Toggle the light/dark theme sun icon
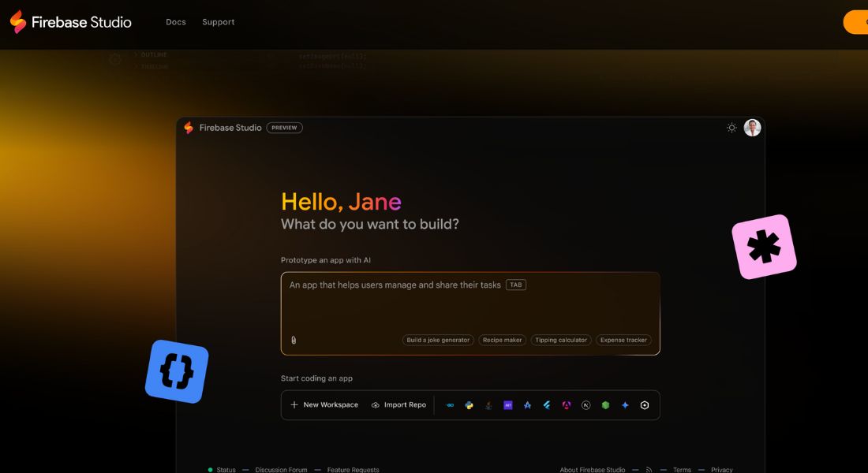 click(731, 128)
